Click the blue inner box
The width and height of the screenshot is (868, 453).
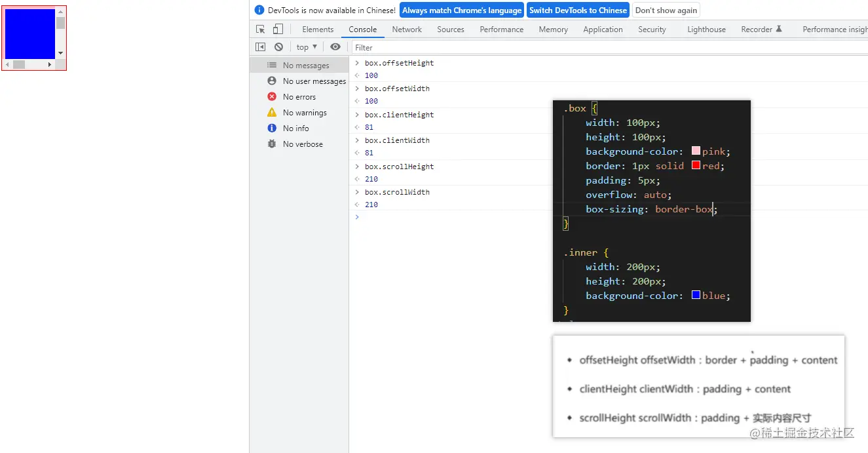(30, 33)
